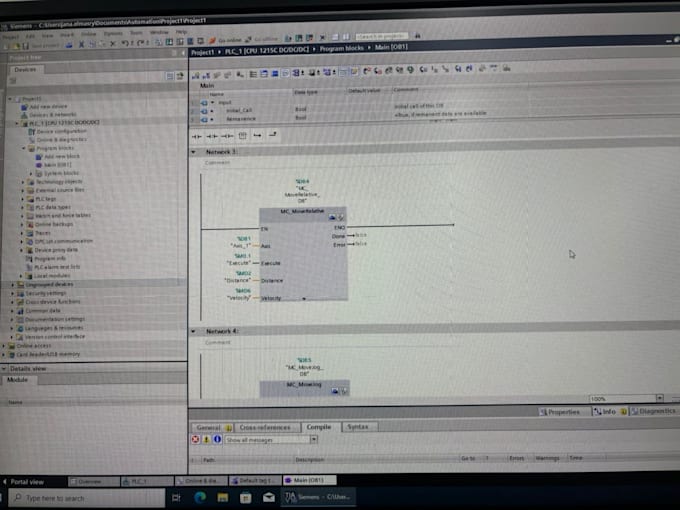The image size is (680, 510).
Task: Click the Redo arrow icon
Action: point(141,43)
